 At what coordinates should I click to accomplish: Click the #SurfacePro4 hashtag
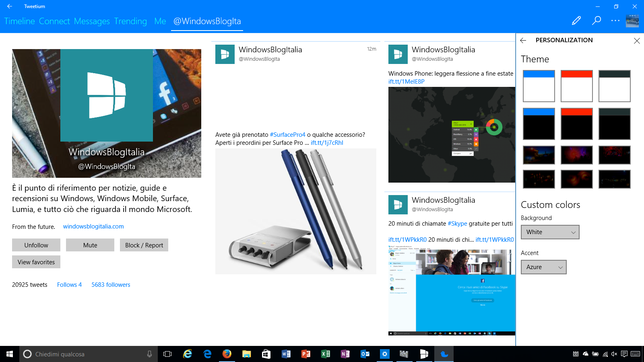pos(287,135)
